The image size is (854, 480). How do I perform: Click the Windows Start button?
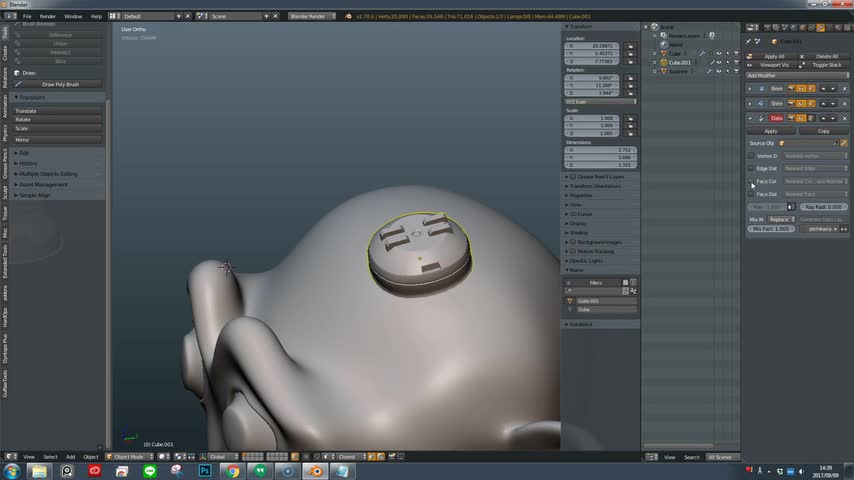[11, 471]
